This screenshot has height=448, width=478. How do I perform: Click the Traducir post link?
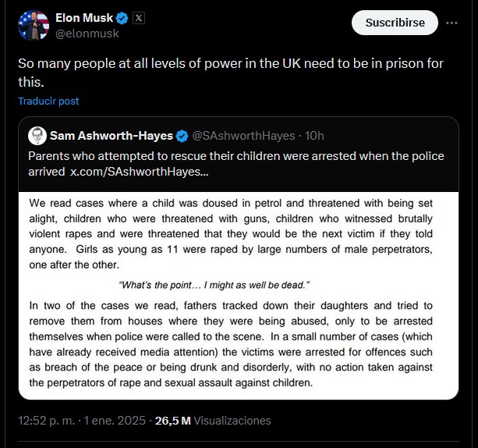pos(48,101)
